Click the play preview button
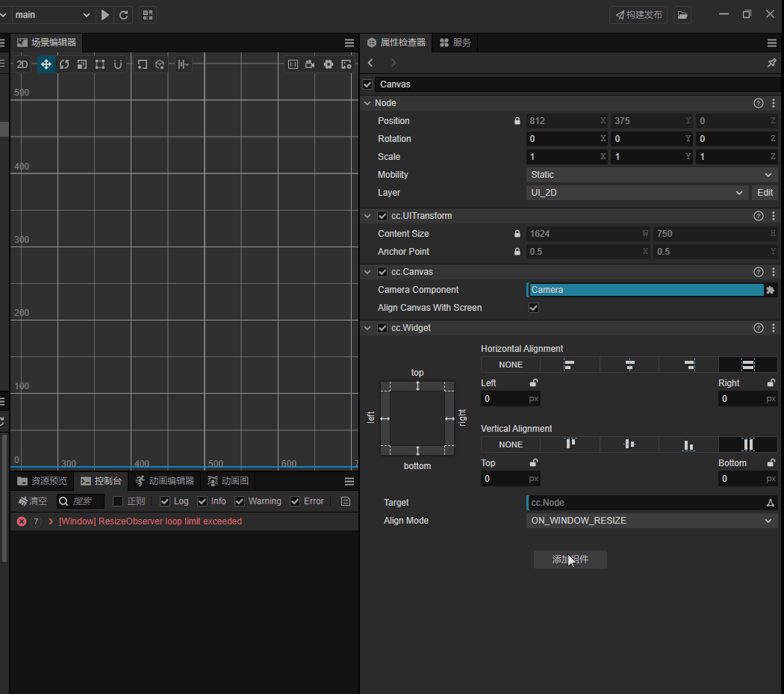 tap(105, 14)
